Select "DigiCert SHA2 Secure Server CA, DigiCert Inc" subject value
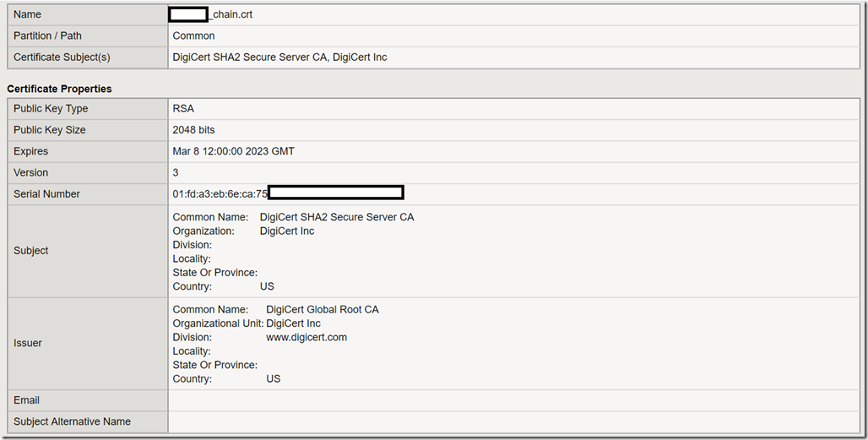The width and height of the screenshot is (868, 440). tap(279, 57)
